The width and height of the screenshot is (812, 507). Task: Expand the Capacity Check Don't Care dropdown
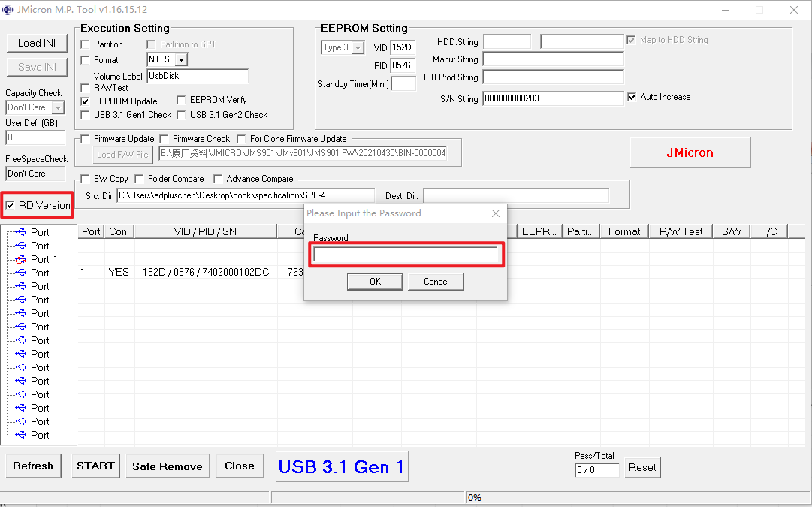(x=59, y=107)
